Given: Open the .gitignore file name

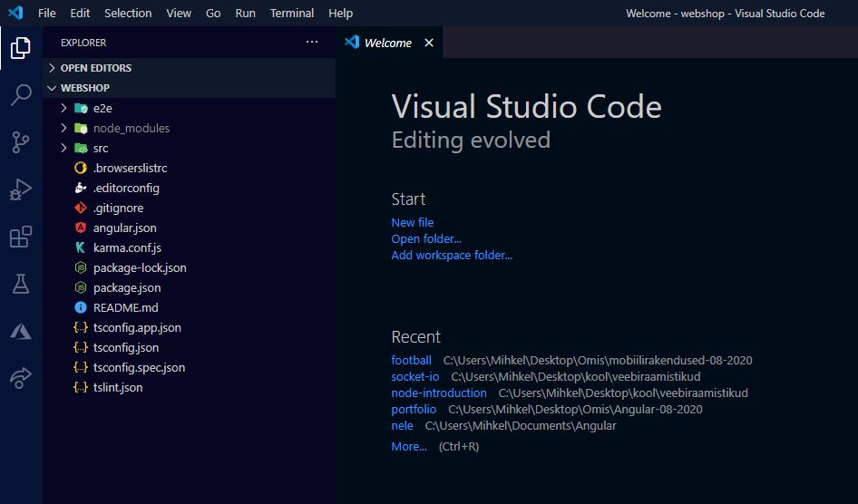Looking at the screenshot, I should (x=118, y=208).
